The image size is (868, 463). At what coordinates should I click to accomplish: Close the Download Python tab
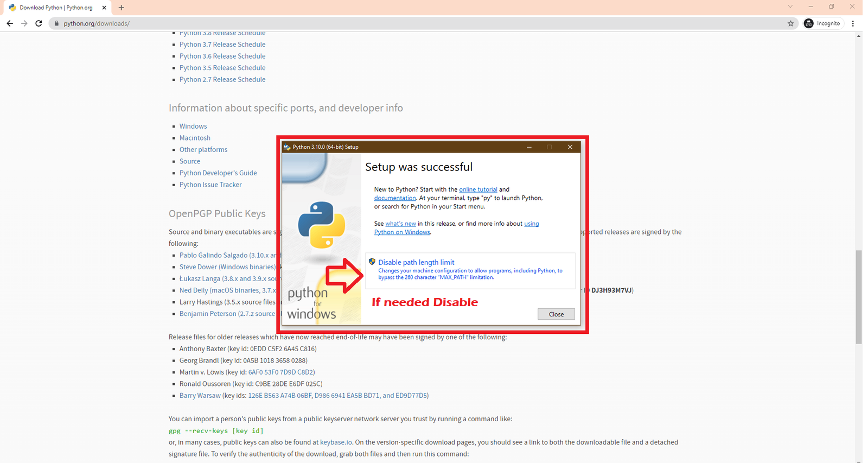tap(104, 8)
